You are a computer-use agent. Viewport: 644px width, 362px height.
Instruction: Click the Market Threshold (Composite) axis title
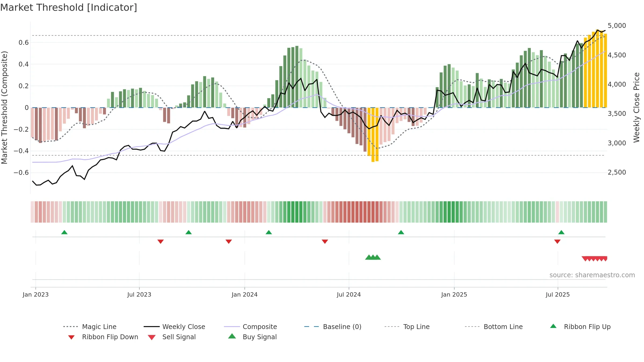coord(4,107)
